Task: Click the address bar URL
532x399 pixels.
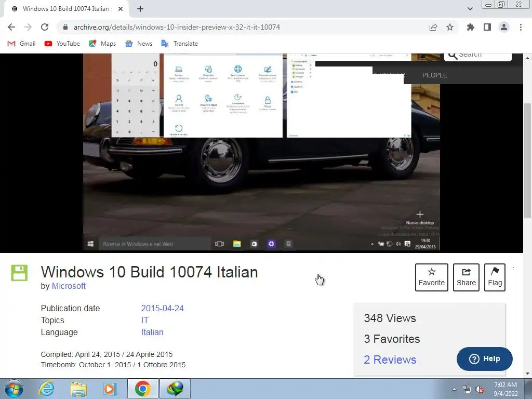Action: click(177, 27)
